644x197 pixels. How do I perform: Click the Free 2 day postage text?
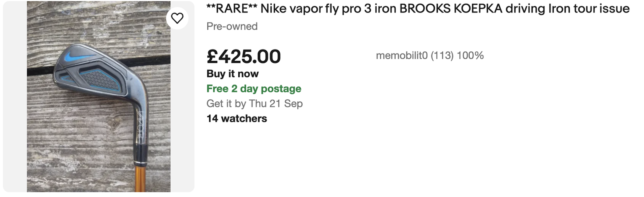coord(254,88)
